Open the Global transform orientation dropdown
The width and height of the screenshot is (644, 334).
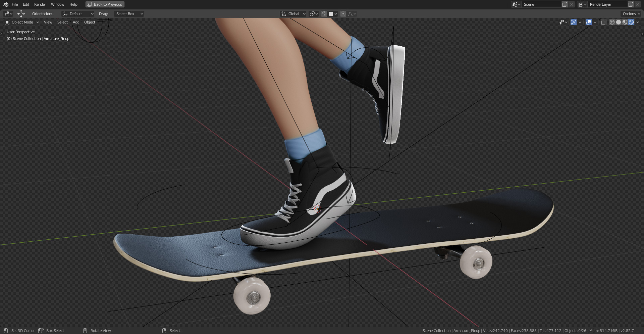click(293, 14)
